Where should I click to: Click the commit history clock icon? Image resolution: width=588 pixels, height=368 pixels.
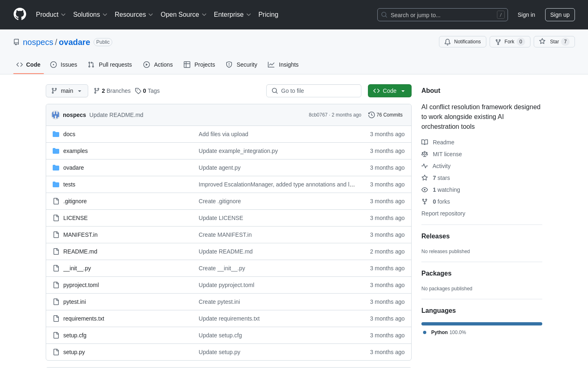(372, 115)
